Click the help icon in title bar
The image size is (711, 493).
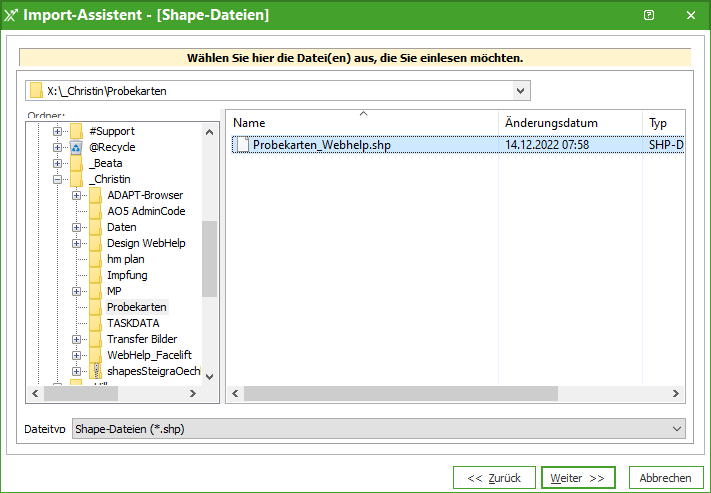[649, 15]
